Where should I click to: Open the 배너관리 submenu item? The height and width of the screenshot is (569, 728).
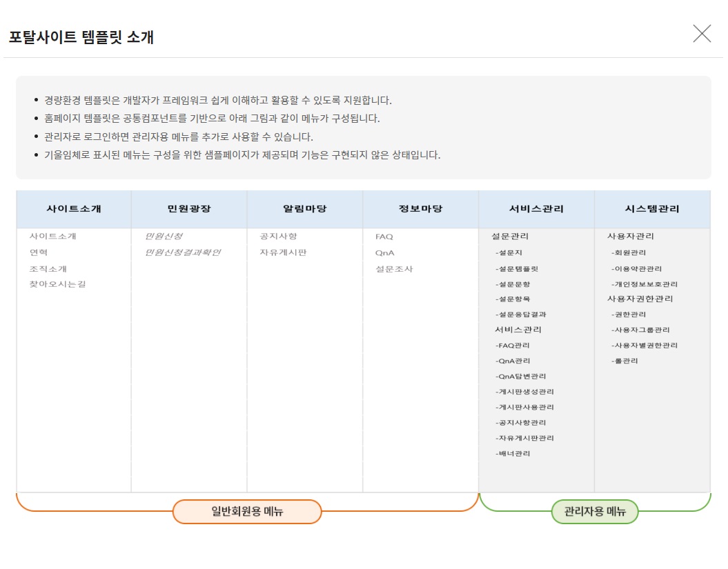(513, 454)
